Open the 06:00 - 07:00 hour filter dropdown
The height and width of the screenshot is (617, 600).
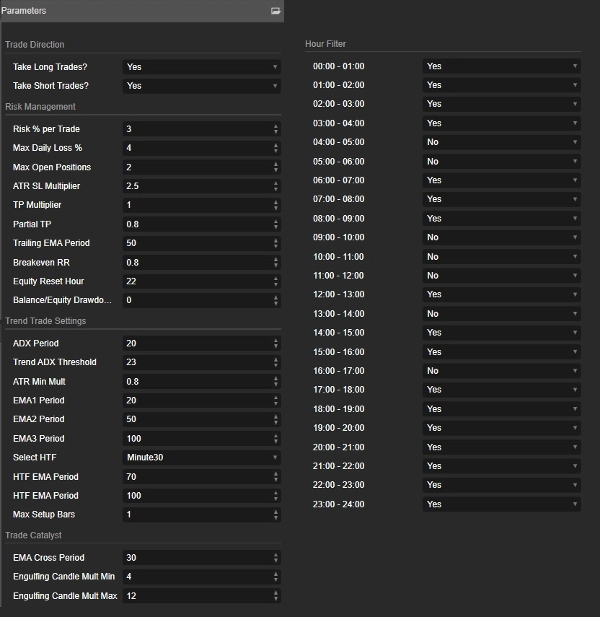coord(502,180)
